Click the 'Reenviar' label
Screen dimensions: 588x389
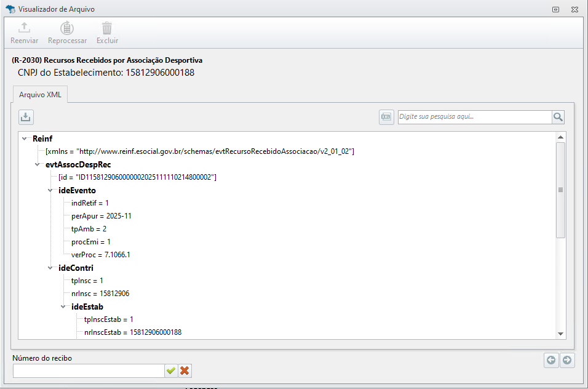[25, 41]
